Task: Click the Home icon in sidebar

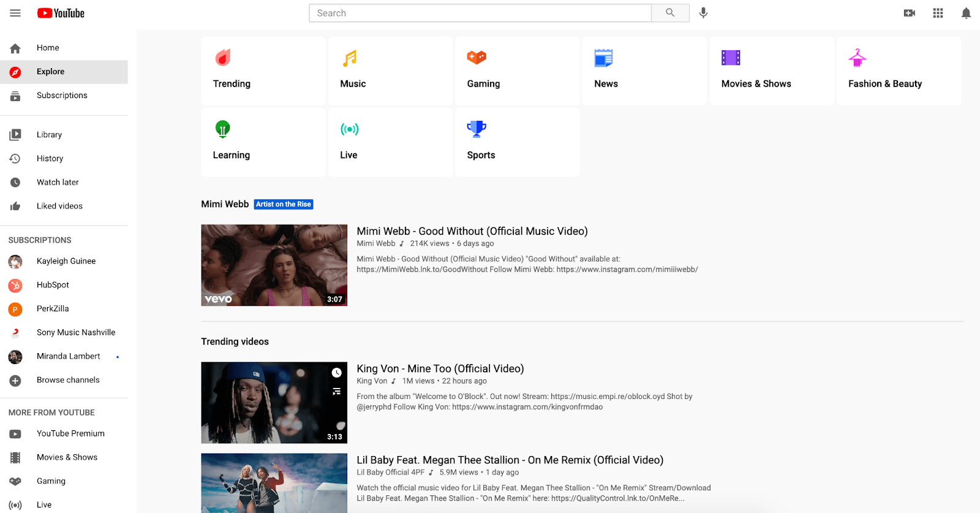Action: 15,48
